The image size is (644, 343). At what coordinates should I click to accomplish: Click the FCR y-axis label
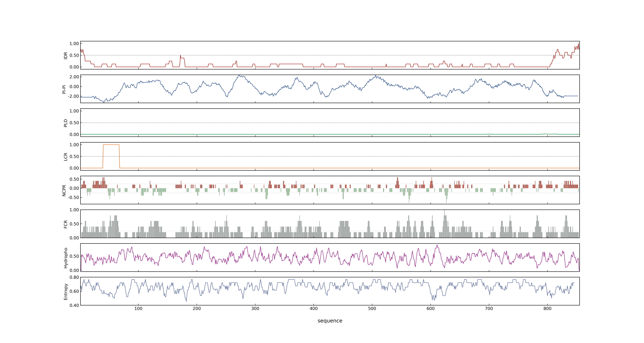[66, 224]
